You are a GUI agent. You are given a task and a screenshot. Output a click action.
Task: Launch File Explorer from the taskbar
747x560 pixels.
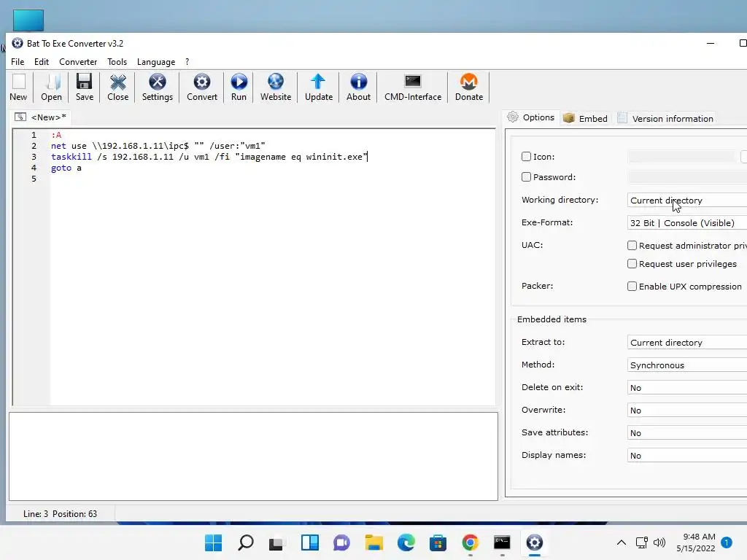coord(374,542)
